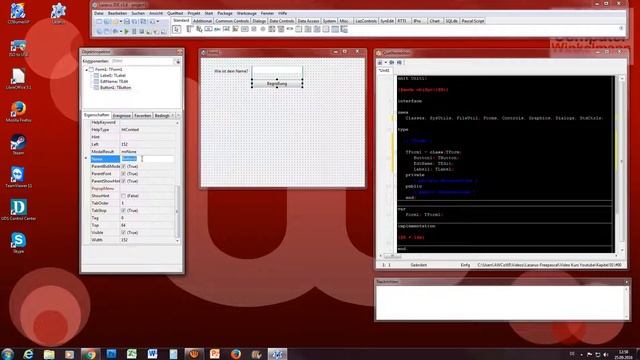Open the dropdown arrow left of Run
Viewport: 640px width, 360px height.
click(x=121, y=31)
